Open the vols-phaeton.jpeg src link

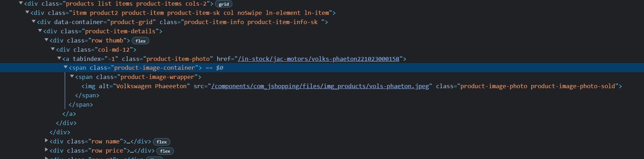(320, 86)
